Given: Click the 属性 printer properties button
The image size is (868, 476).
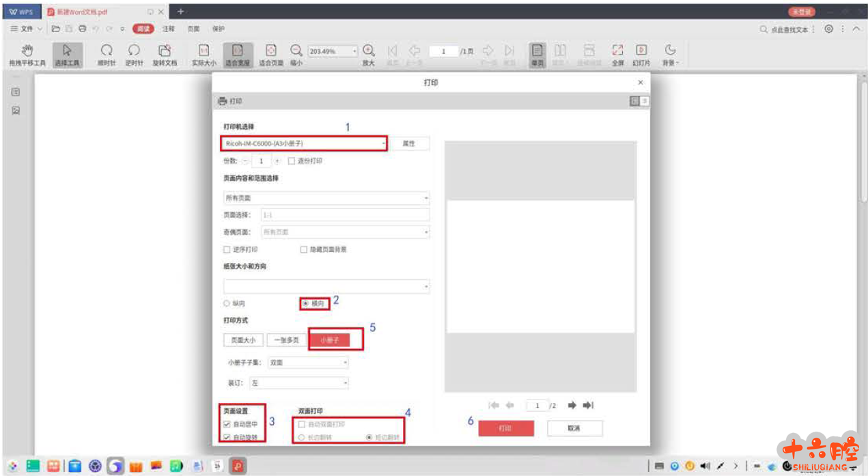Looking at the screenshot, I should pos(408,143).
